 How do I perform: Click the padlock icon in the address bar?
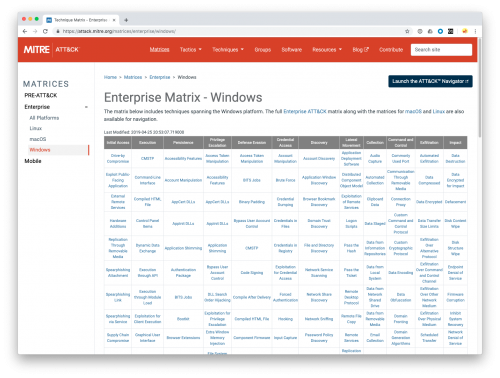coord(58,31)
